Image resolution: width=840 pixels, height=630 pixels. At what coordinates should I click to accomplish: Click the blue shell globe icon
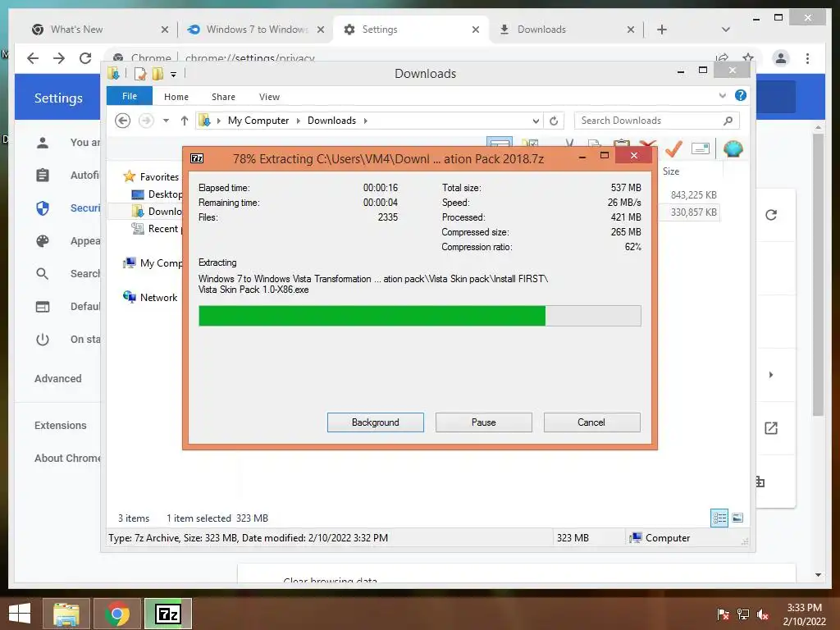[733, 148]
